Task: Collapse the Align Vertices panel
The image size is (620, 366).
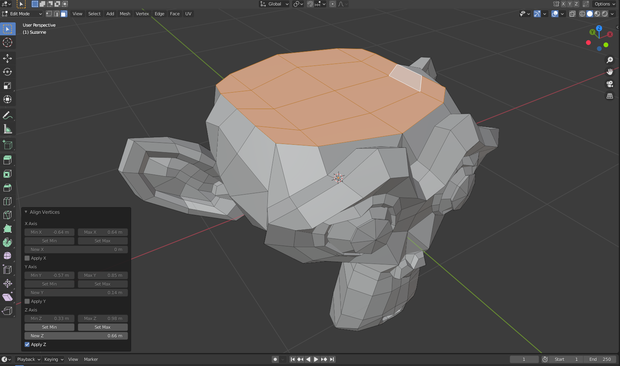Action: point(26,212)
